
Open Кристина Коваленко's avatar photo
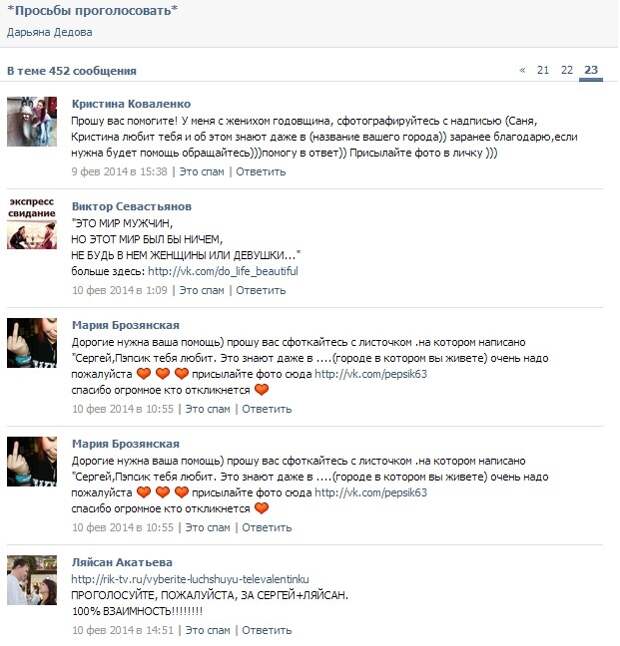click(x=32, y=122)
